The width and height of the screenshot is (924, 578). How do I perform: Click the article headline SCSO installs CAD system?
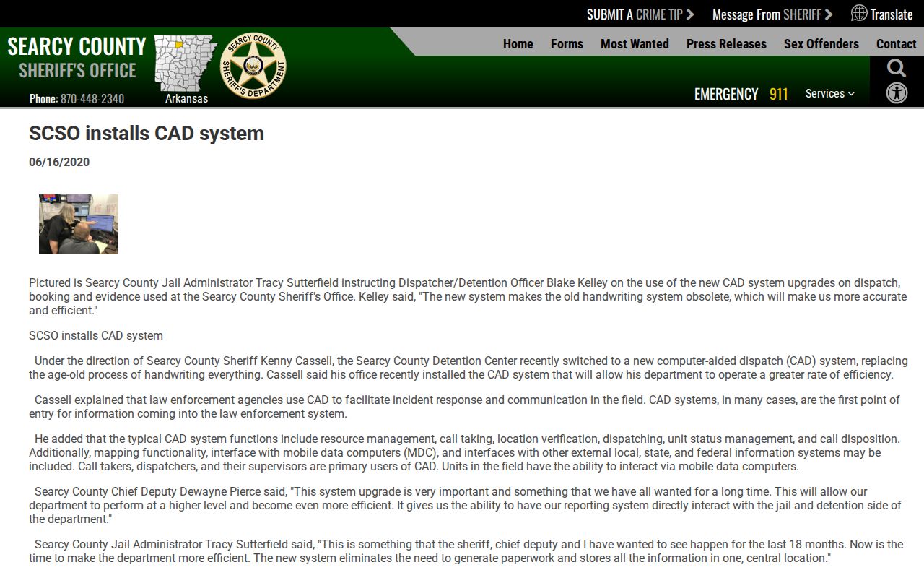pos(147,133)
